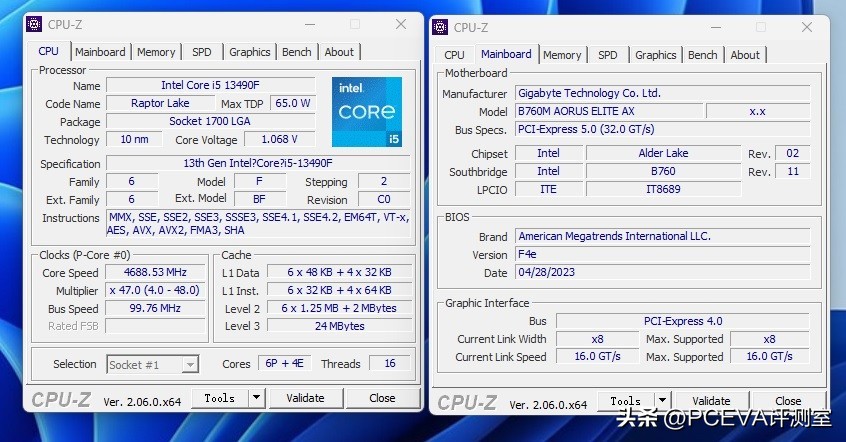Open Memory tab in right window

click(562, 55)
